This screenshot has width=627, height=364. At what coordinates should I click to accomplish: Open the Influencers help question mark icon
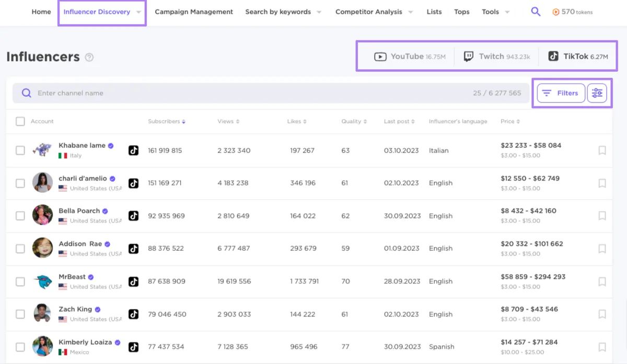[x=89, y=57]
